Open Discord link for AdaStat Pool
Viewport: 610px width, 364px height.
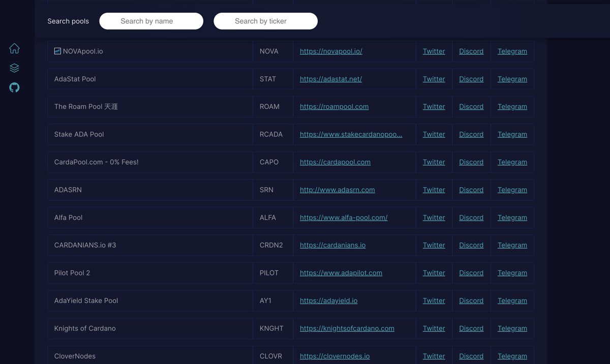tap(471, 79)
